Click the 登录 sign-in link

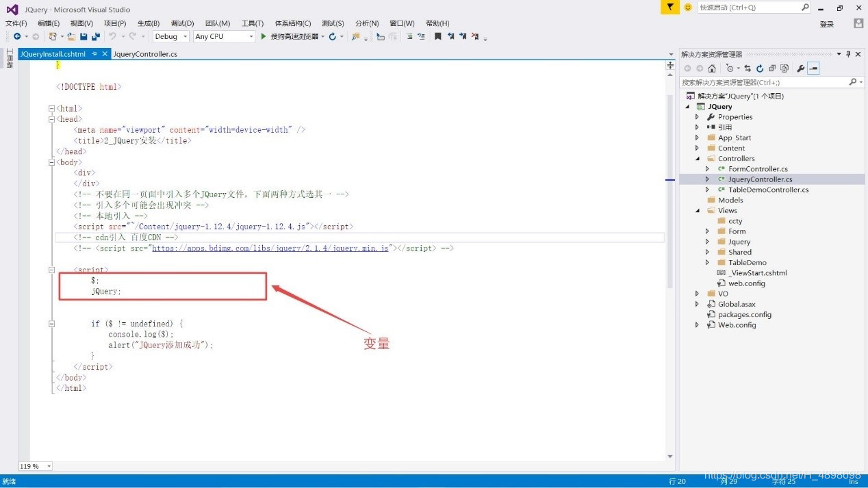point(827,24)
